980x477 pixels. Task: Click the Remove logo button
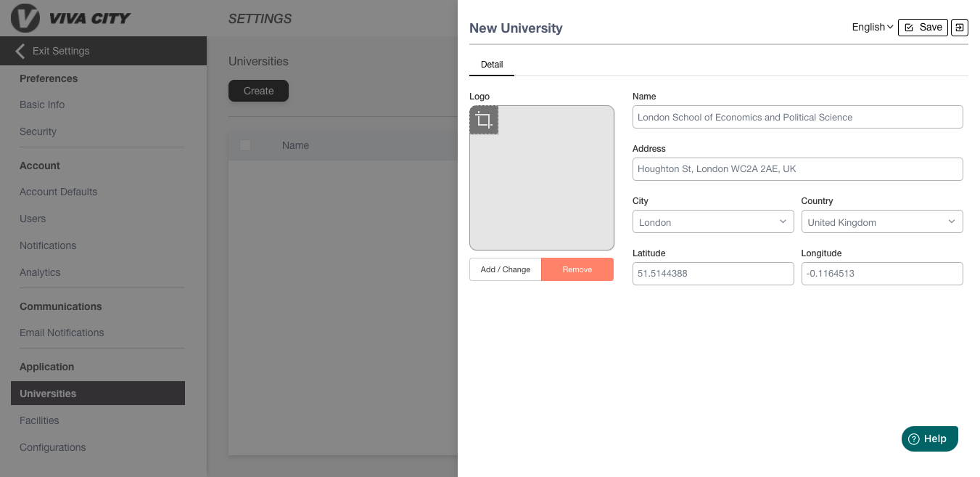(x=577, y=269)
